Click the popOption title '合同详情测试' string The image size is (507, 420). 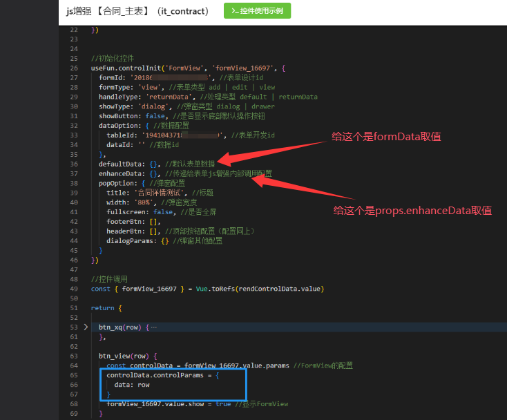157,193
